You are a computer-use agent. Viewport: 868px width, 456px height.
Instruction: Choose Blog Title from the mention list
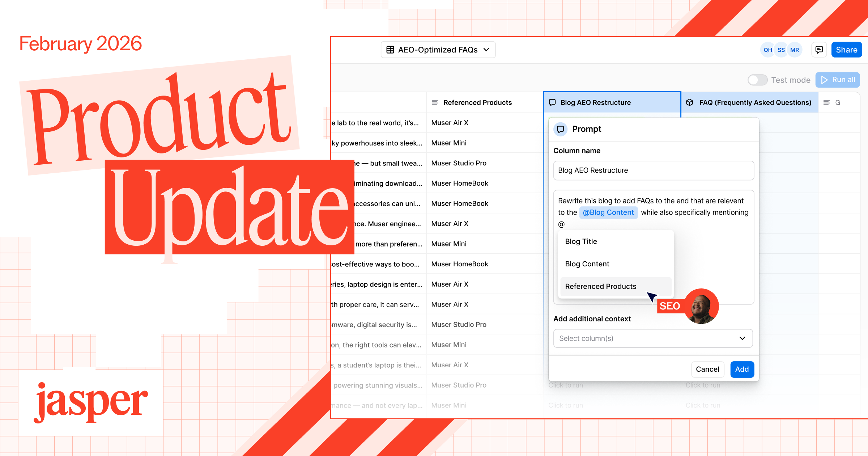coord(581,241)
